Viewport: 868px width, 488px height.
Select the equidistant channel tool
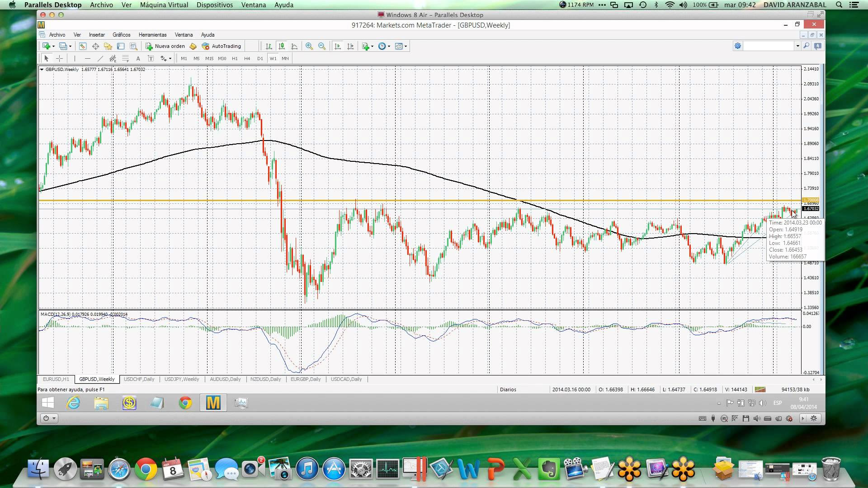tap(113, 58)
